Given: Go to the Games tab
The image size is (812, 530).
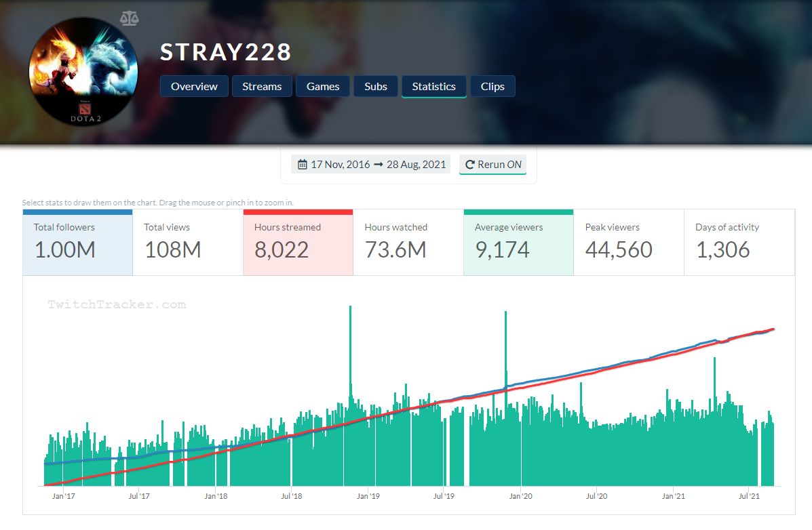Looking at the screenshot, I should point(323,87).
